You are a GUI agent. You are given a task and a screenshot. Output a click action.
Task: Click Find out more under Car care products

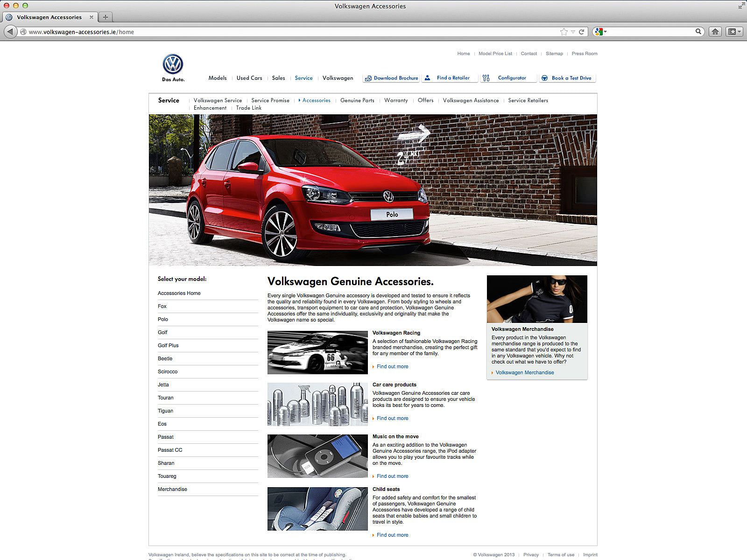coord(392,418)
